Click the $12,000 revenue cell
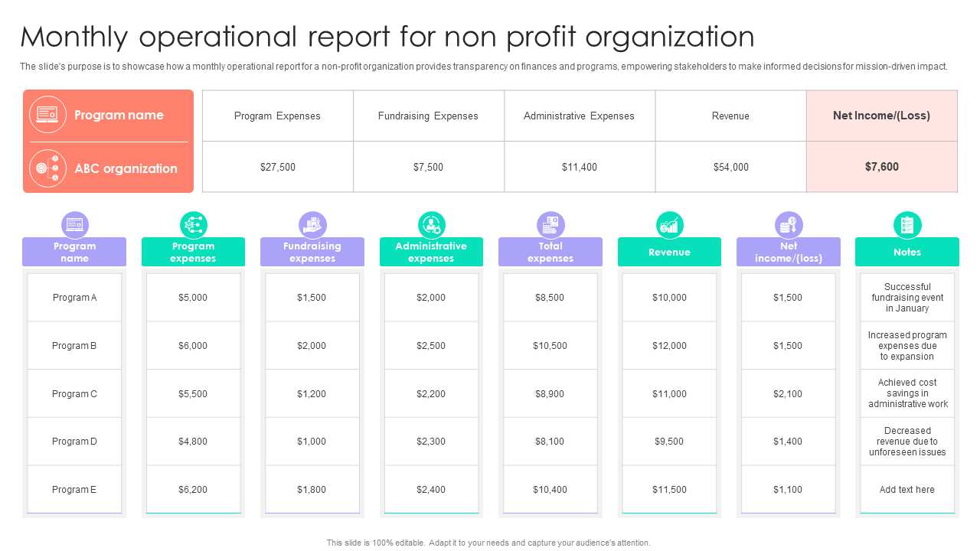Viewport: 980px width, 551px height. coord(669,346)
